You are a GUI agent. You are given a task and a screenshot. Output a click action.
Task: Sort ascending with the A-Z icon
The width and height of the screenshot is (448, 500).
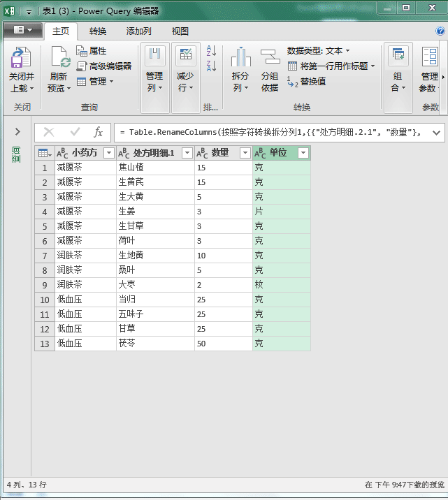[x=211, y=51]
